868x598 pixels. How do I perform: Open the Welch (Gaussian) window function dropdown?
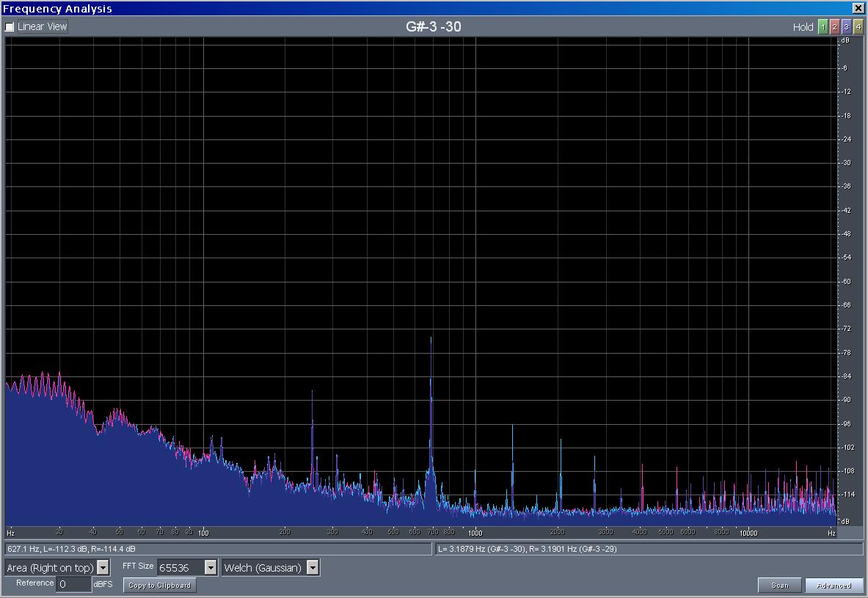313,567
